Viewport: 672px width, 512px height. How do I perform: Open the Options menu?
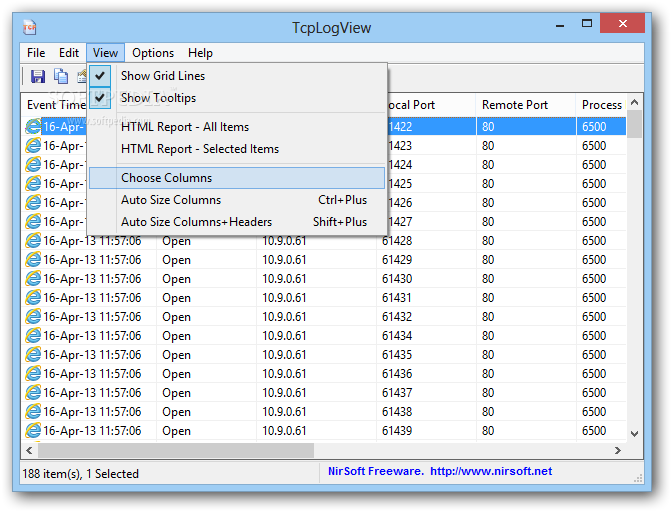[x=153, y=53]
